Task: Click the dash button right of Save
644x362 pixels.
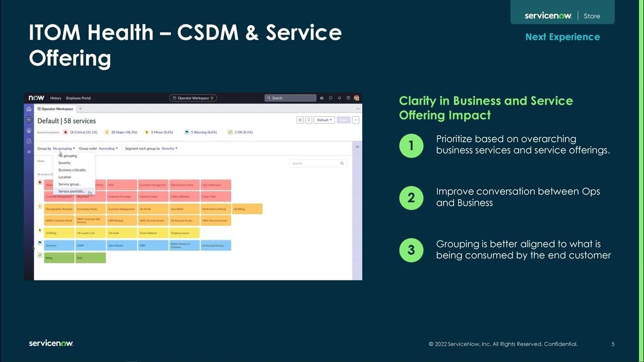Action: click(x=356, y=120)
